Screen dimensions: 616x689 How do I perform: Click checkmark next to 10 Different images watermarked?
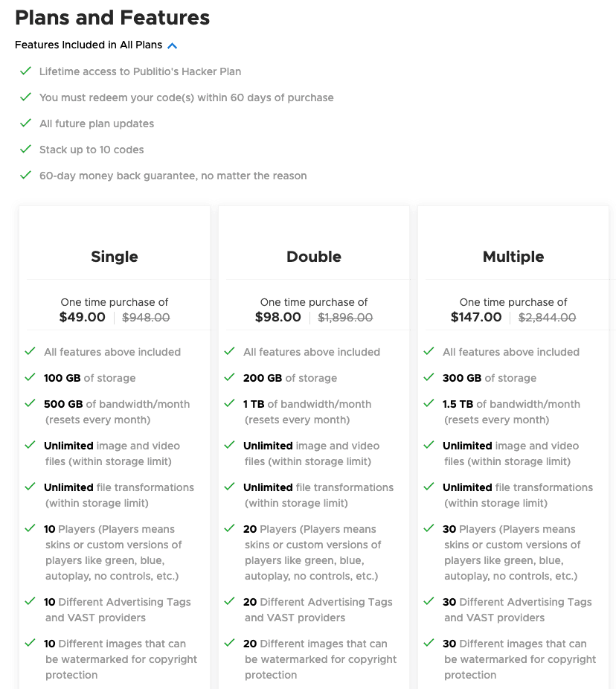30,643
